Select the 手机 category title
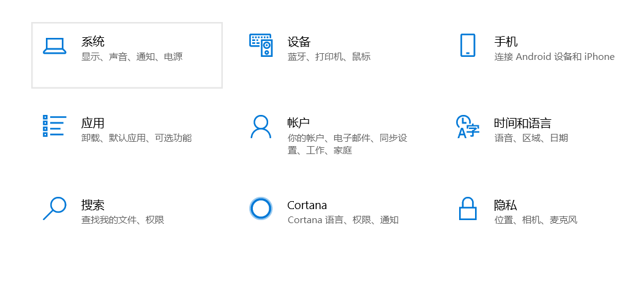The width and height of the screenshot is (644, 291). pos(506,42)
